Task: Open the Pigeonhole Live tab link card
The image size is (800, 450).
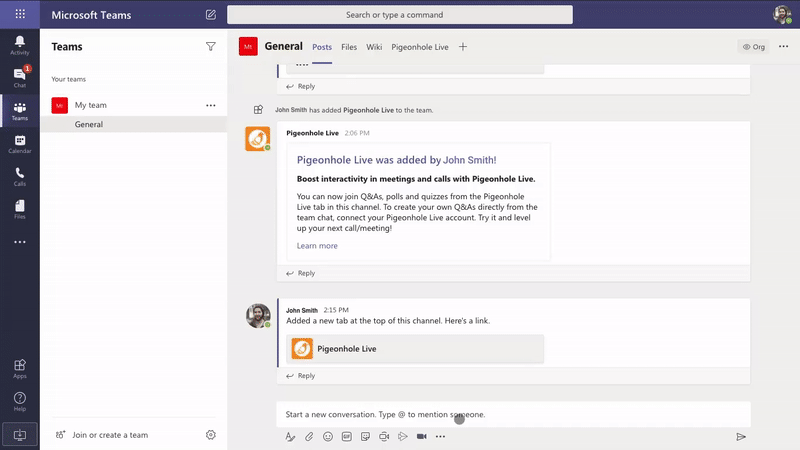Action: pos(415,349)
